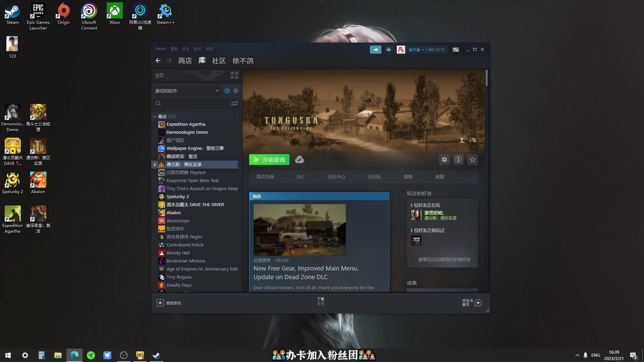The width and height of the screenshot is (644, 362).
Task: Open the taskbar notification center icon
Action: click(633, 355)
